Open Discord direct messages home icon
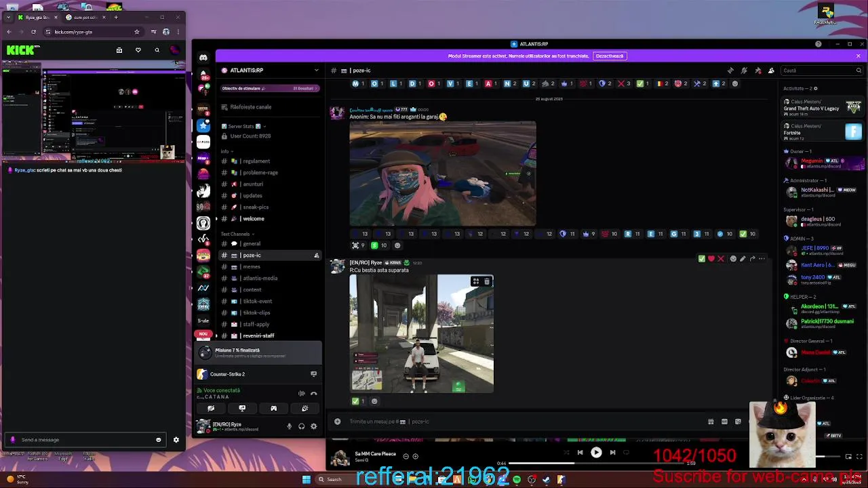Viewport: 868px width, 488px height. coord(203,58)
